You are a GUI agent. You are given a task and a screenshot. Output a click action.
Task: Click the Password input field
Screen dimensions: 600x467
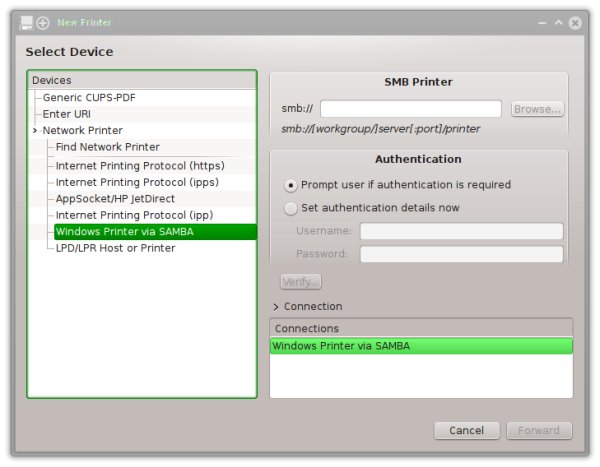tap(461, 254)
